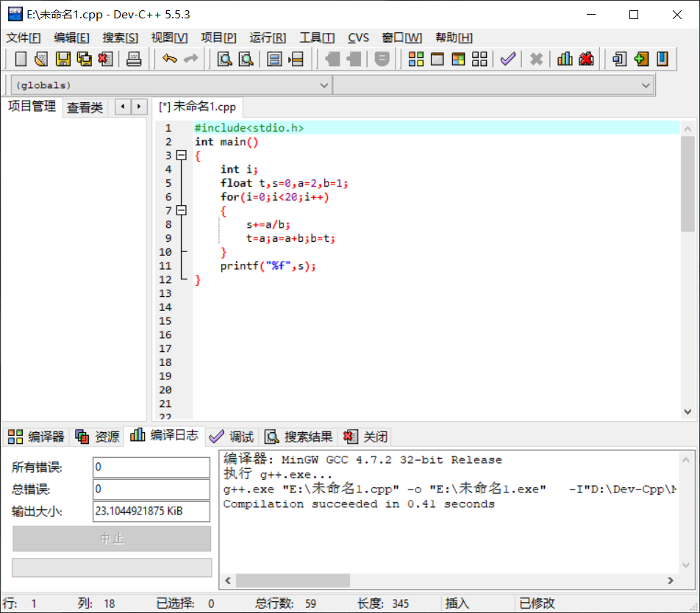Screen dimensions: 700x613
Task: Click the Print toolbar icon
Action: point(134,59)
